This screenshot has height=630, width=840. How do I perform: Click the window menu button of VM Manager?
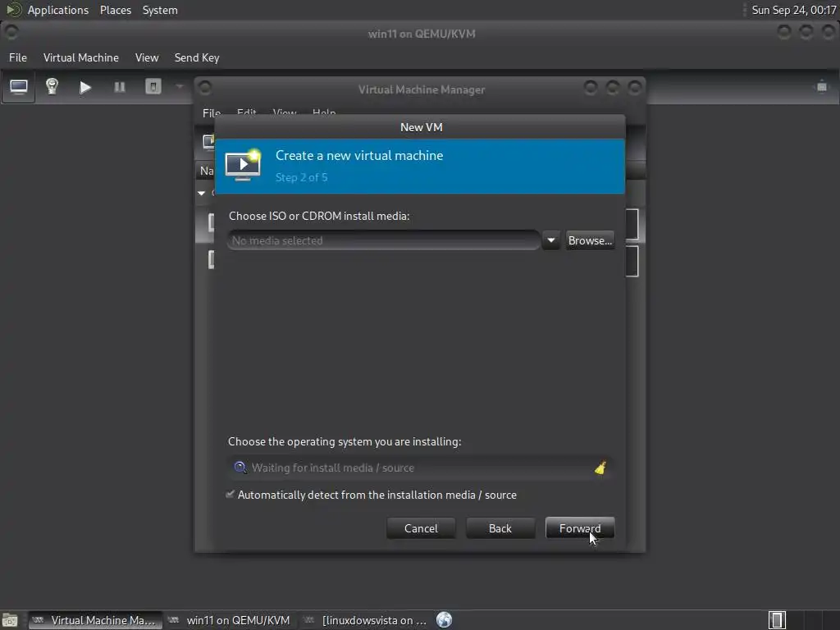tap(205, 88)
